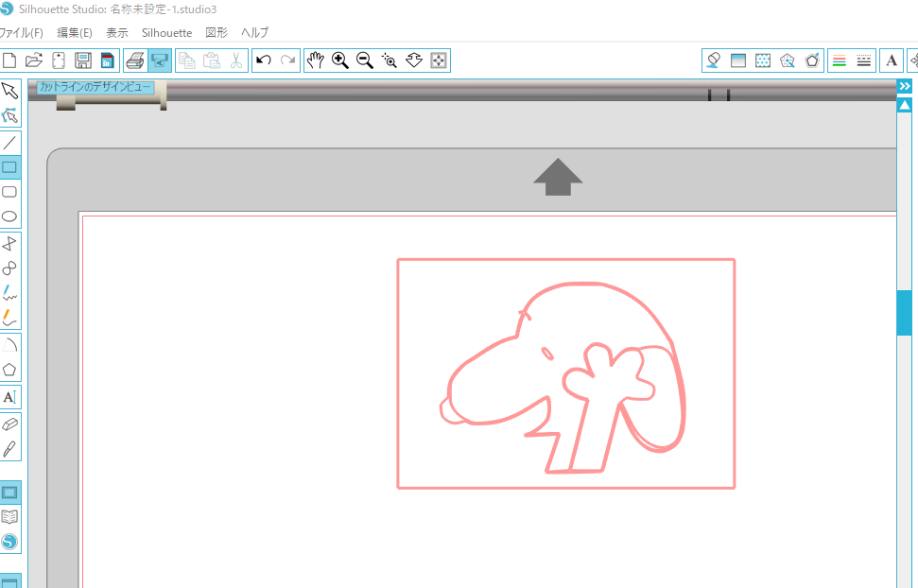Pick the Rectangle drawing tool
The width and height of the screenshot is (918, 588).
10,167
